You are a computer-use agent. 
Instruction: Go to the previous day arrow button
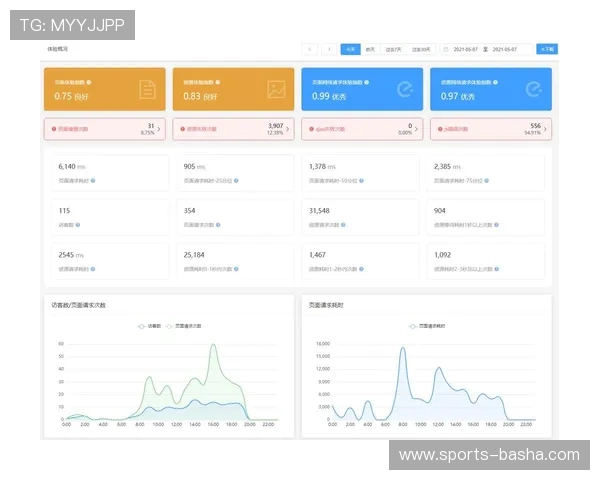[308, 48]
